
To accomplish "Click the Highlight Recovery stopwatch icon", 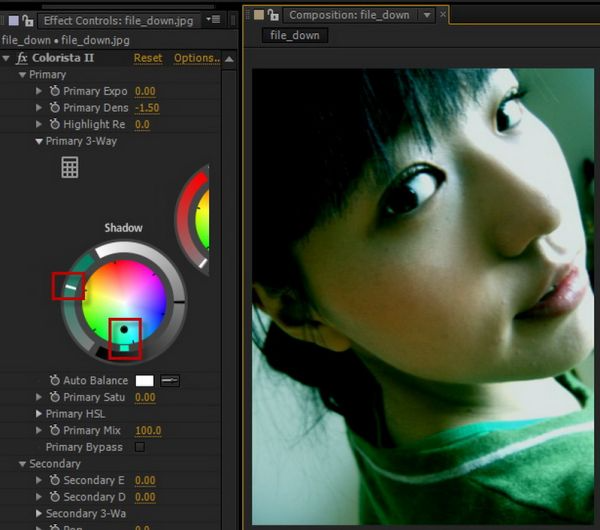I will (x=54, y=125).
